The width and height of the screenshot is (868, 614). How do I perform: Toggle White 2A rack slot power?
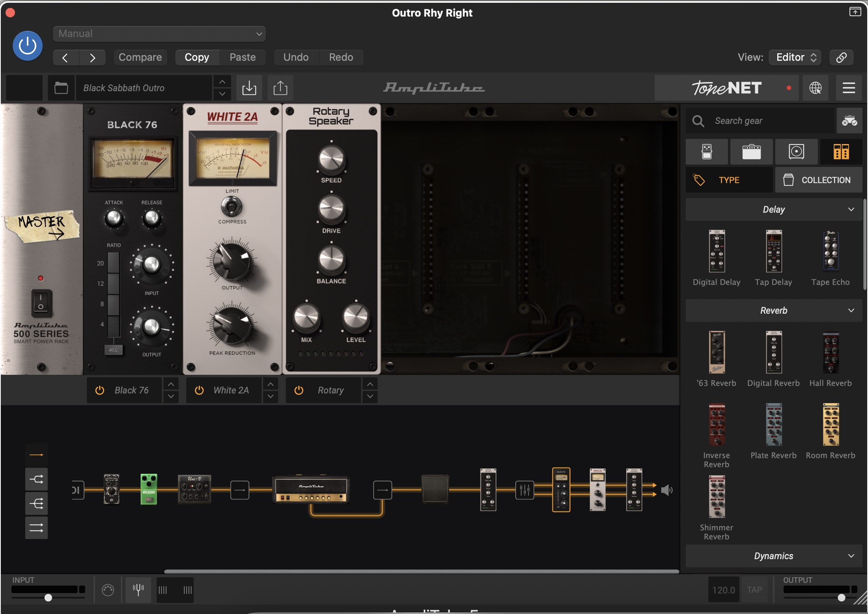point(199,390)
